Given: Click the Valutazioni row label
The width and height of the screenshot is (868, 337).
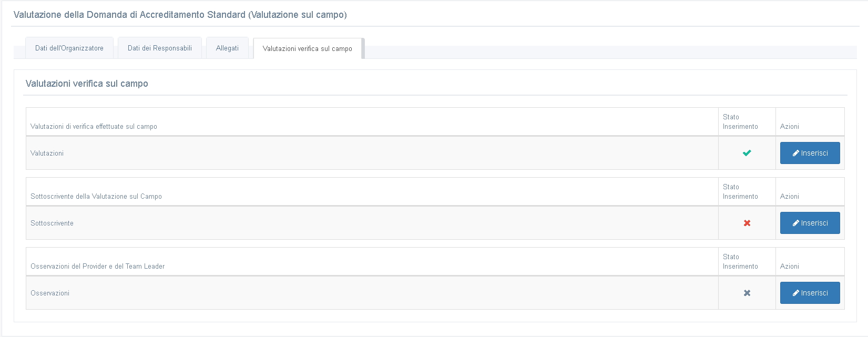Looking at the screenshot, I should click(47, 153).
